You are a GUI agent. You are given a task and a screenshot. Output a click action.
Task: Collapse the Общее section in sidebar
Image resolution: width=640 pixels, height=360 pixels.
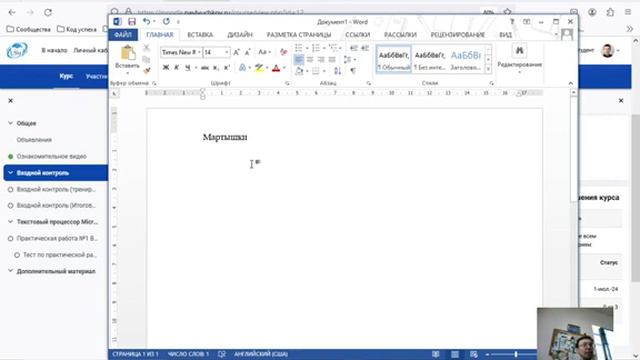coord(11,123)
